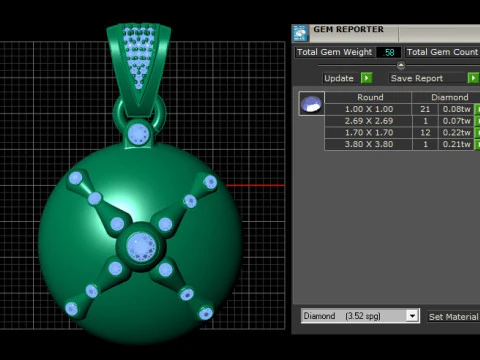Click the Total Gem Weight value field
480x360 pixels.
click(x=388, y=52)
